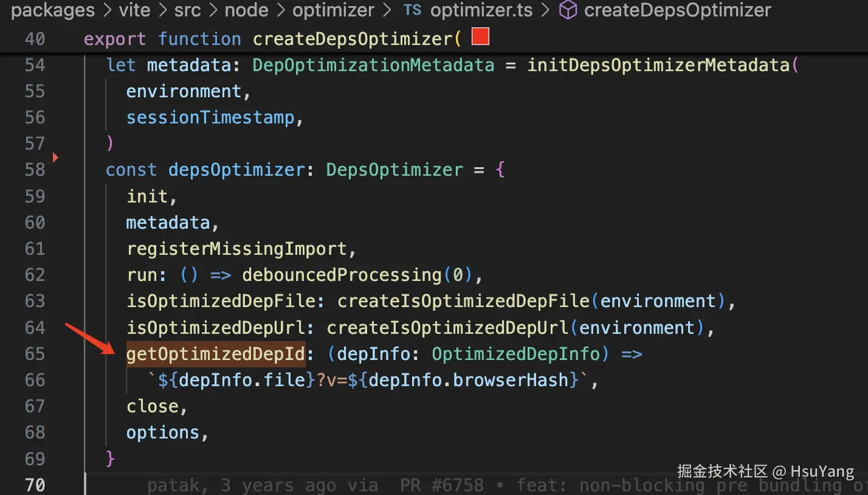Click createIsOptimizedDepUrl call on line 64

click(x=447, y=328)
